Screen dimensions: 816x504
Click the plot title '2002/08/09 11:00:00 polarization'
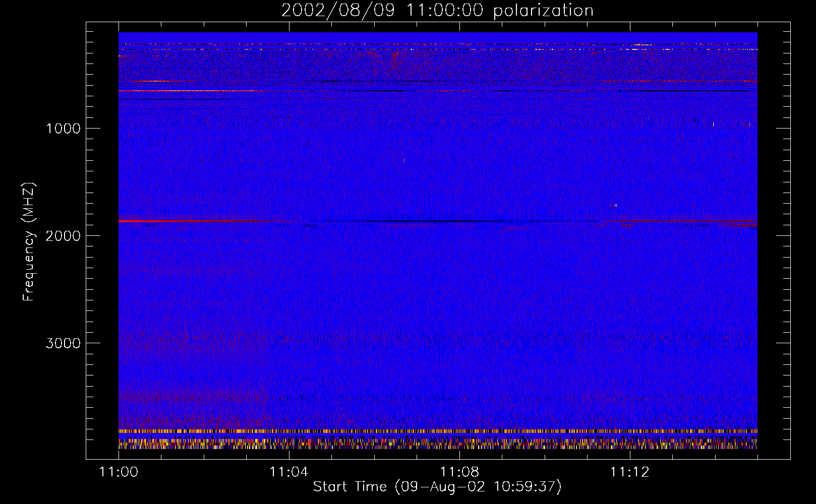(x=437, y=10)
